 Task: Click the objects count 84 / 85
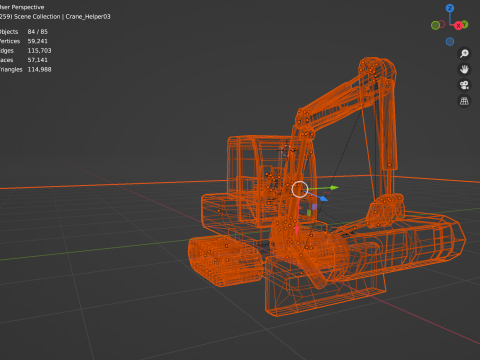point(38,32)
